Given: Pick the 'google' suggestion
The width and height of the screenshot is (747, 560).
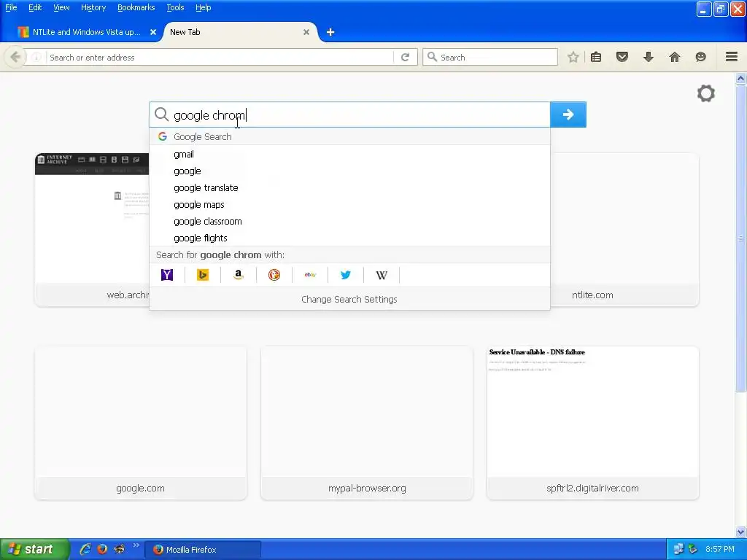Looking at the screenshot, I should (x=349, y=171).
